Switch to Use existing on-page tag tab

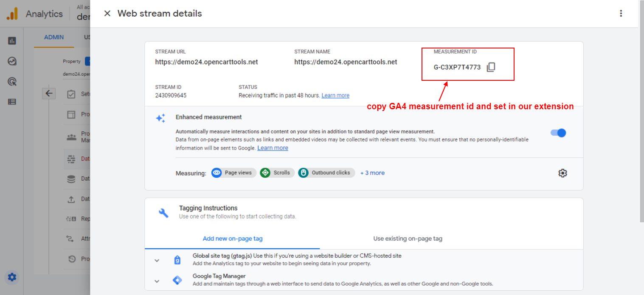[x=408, y=238]
